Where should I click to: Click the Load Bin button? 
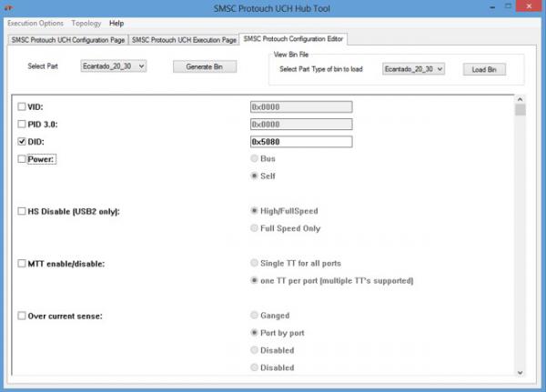(x=484, y=69)
